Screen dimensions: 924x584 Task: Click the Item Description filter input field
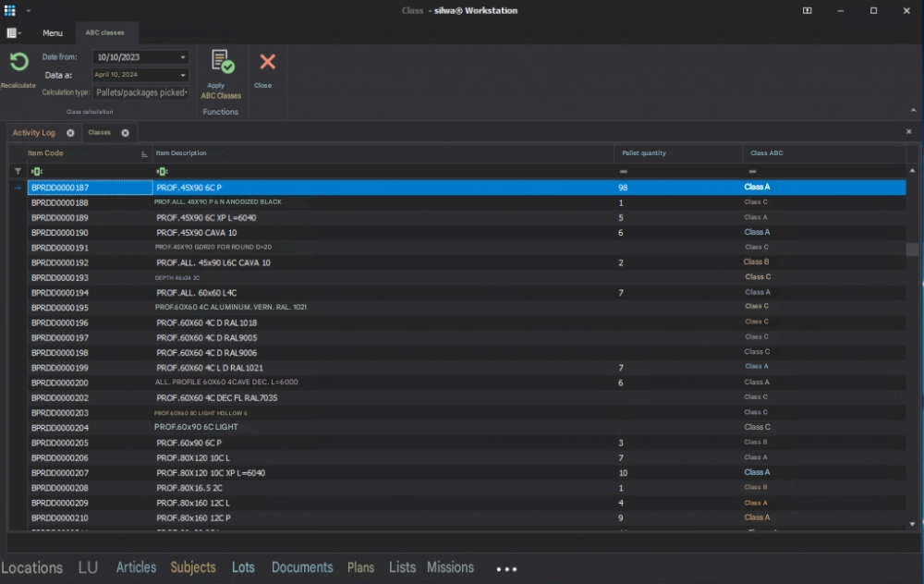383,172
